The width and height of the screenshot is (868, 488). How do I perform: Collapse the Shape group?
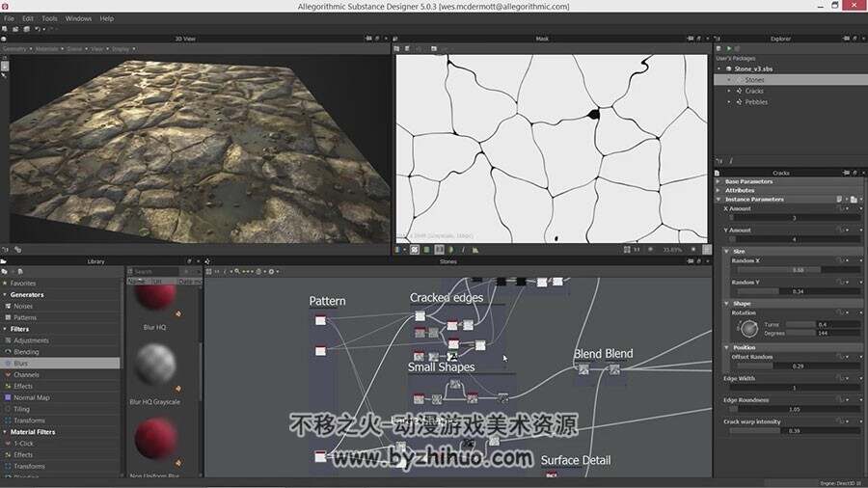pyautogui.click(x=727, y=304)
